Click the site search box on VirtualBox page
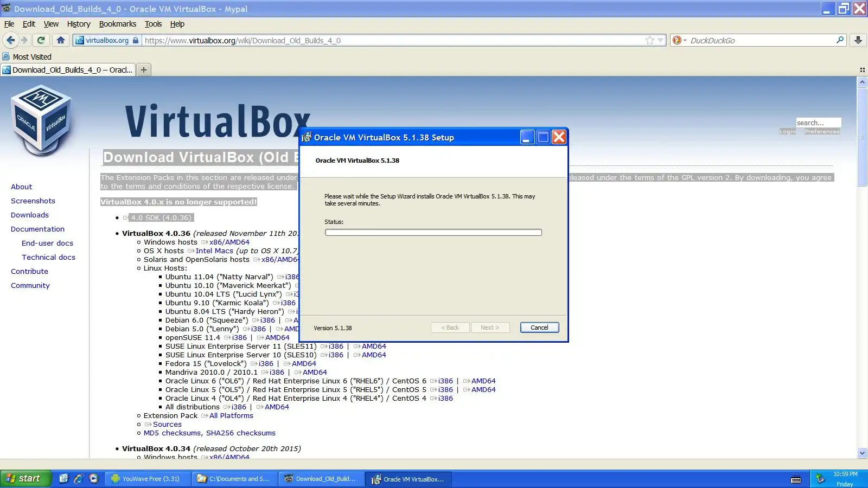 tap(818, 123)
